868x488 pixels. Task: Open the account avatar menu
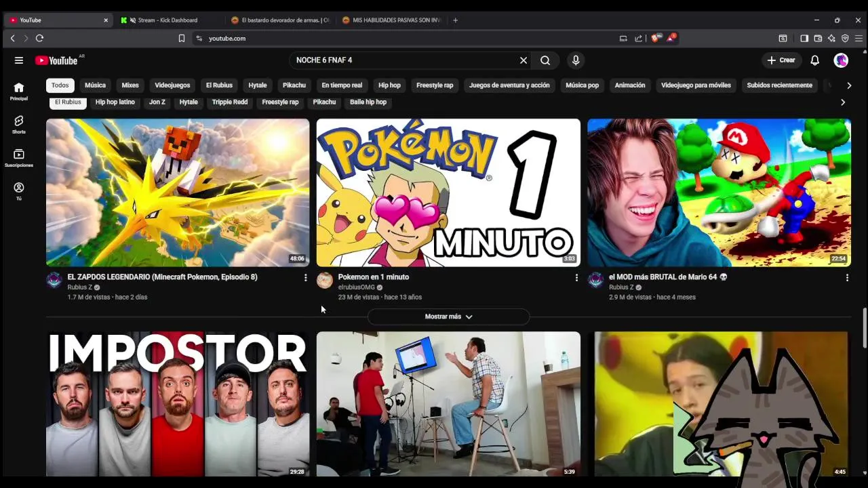click(x=841, y=60)
